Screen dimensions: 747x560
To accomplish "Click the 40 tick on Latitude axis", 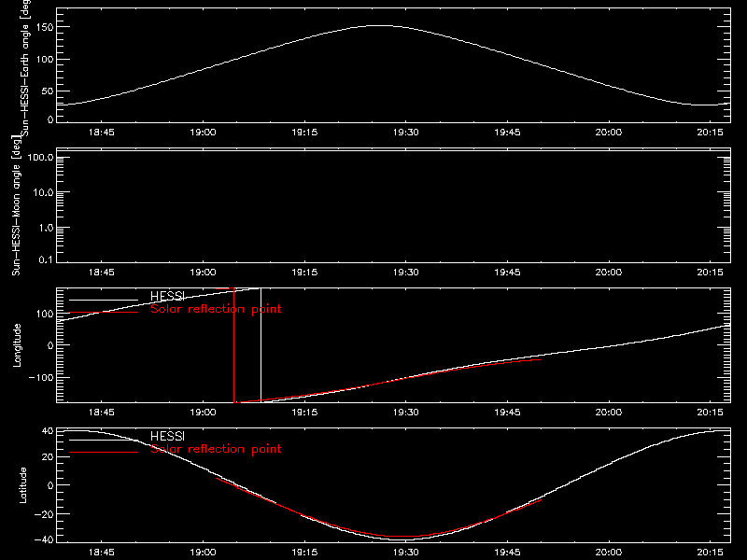I will [x=48, y=431].
